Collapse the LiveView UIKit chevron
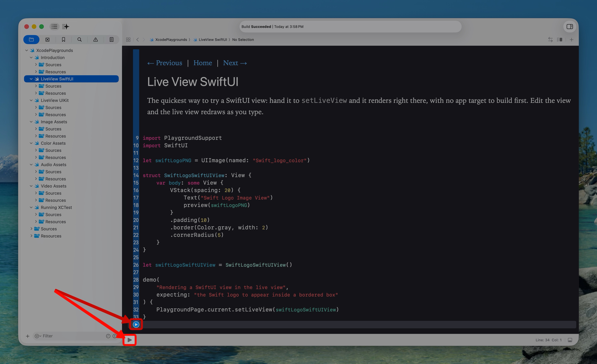The image size is (597, 364). (x=31, y=100)
